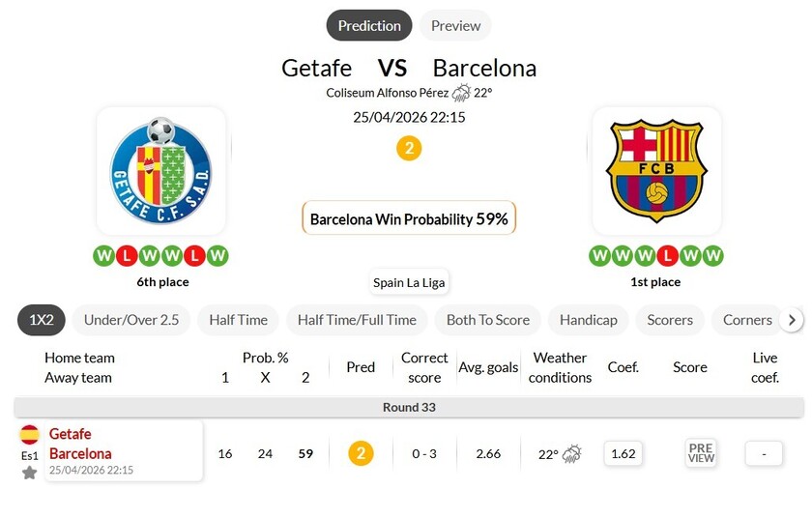Open the Corners tab
812x518 pixels.
(747, 320)
